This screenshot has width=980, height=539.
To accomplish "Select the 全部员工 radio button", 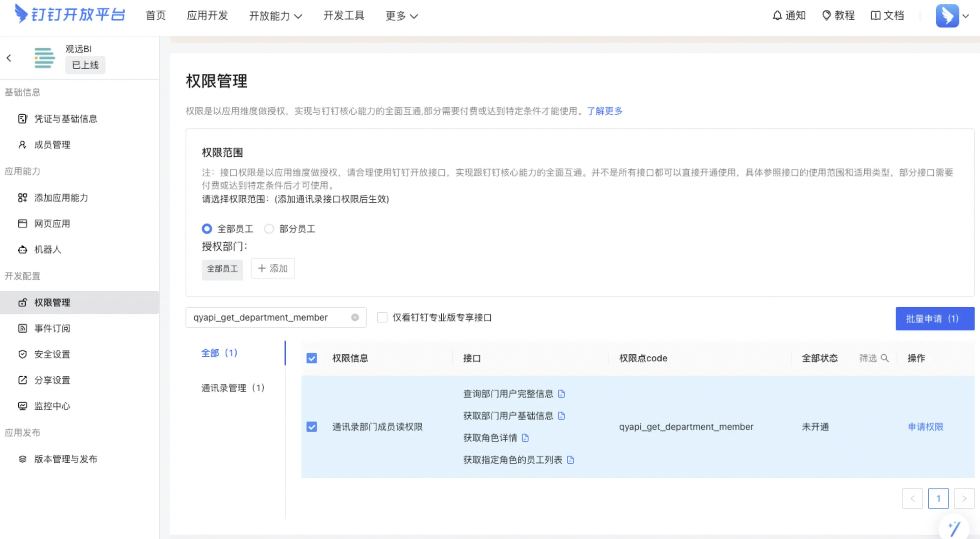I will (x=206, y=229).
